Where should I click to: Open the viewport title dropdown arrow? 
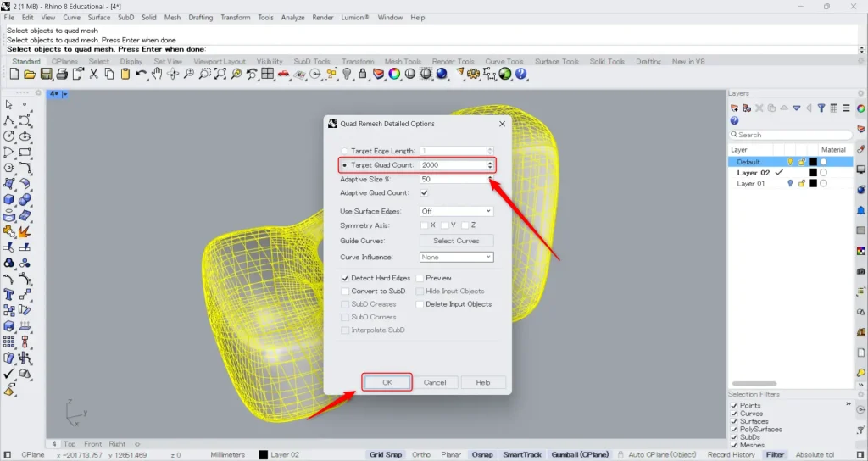click(x=64, y=94)
